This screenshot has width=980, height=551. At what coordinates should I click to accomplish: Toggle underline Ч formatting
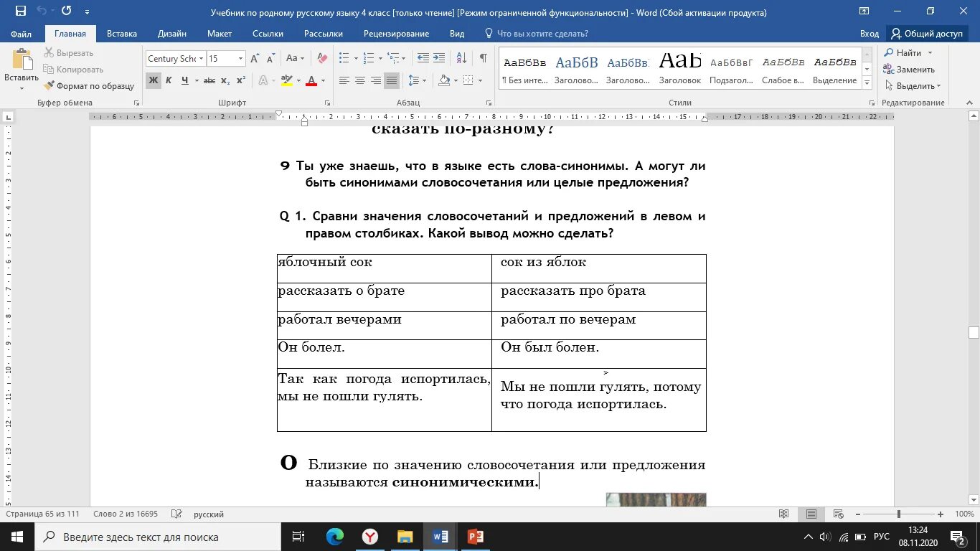click(x=184, y=80)
